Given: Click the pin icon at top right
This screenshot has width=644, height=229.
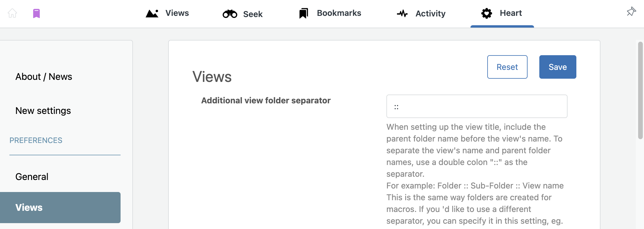Looking at the screenshot, I should [631, 12].
